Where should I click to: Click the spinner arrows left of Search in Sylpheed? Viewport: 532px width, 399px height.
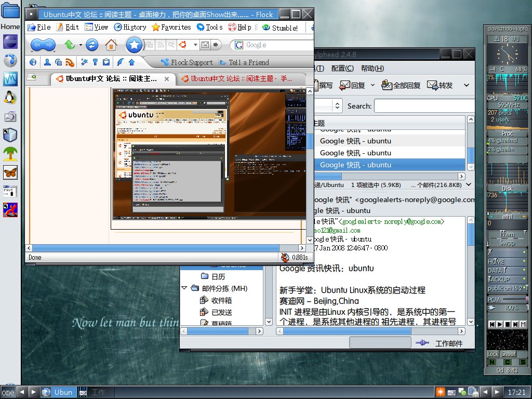click(x=337, y=106)
